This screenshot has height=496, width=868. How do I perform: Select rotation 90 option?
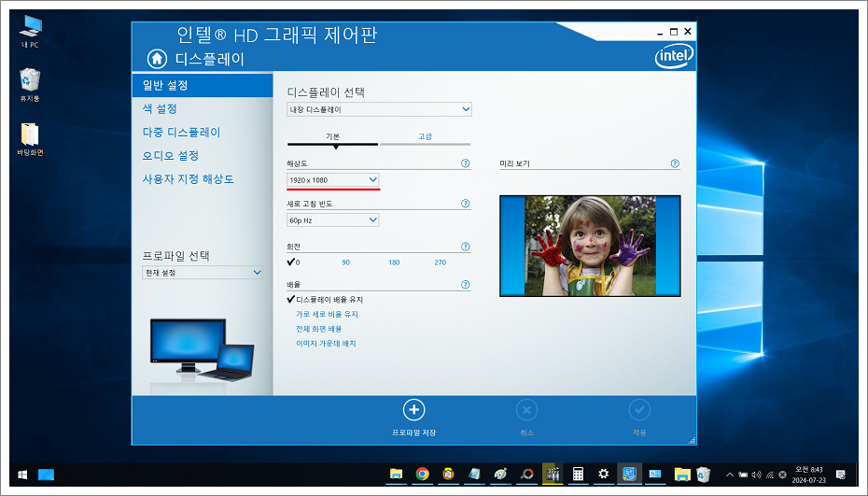345,262
